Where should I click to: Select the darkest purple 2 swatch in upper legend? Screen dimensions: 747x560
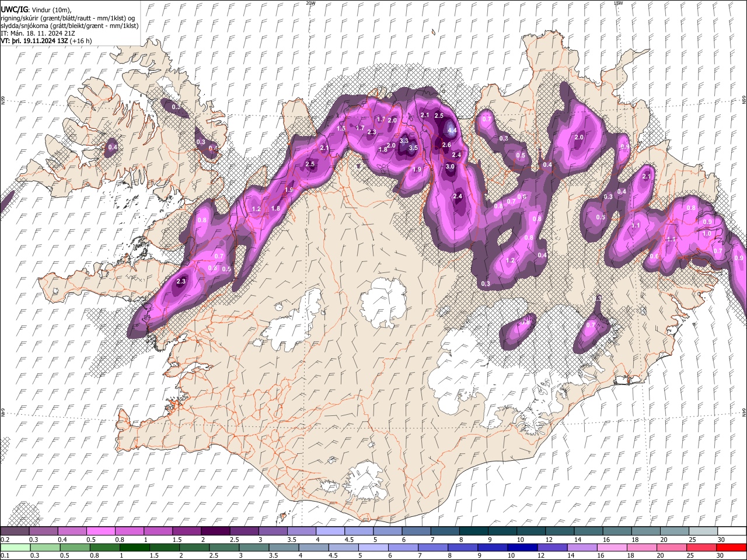pyautogui.click(x=215, y=531)
